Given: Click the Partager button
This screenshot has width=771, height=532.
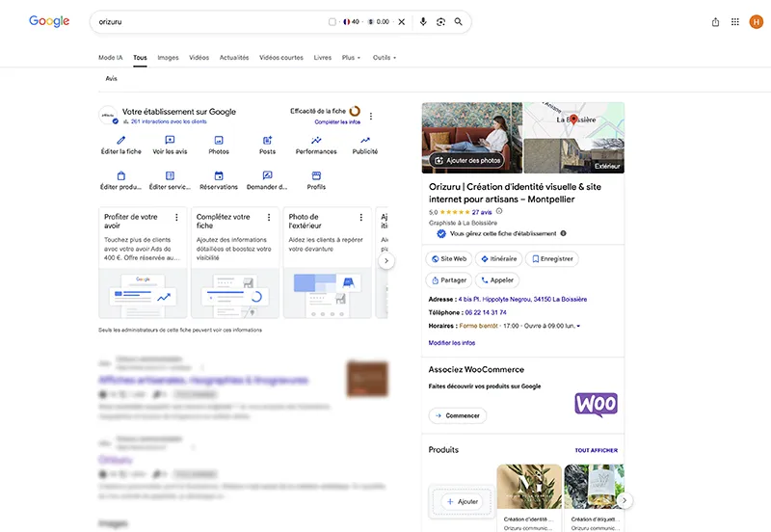Looking at the screenshot, I should click(448, 280).
